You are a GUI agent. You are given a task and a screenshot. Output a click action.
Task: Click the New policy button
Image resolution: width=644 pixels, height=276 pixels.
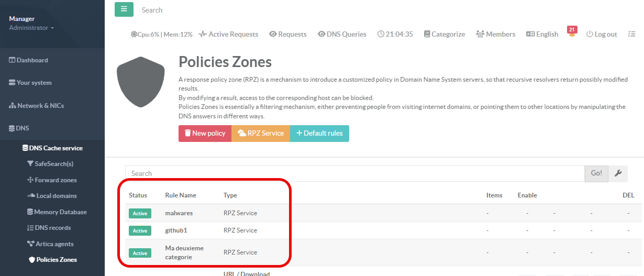pyautogui.click(x=205, y=133)
